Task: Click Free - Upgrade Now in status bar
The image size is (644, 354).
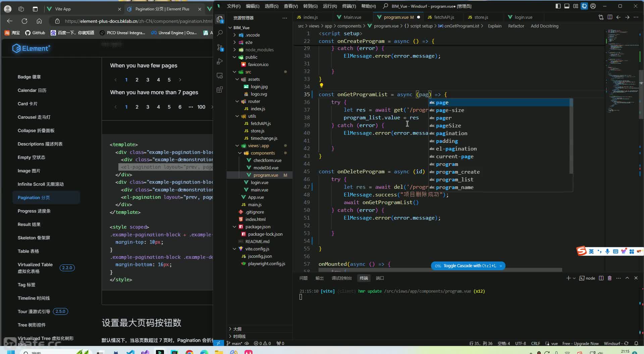Action: tap(580, 343)
